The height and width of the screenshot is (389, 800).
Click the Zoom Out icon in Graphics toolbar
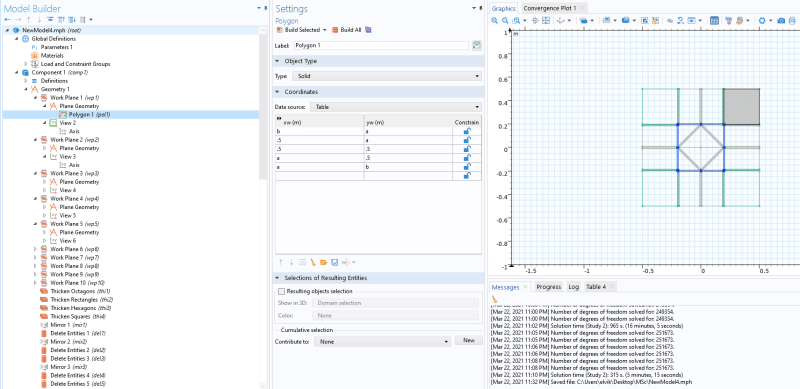505,20
